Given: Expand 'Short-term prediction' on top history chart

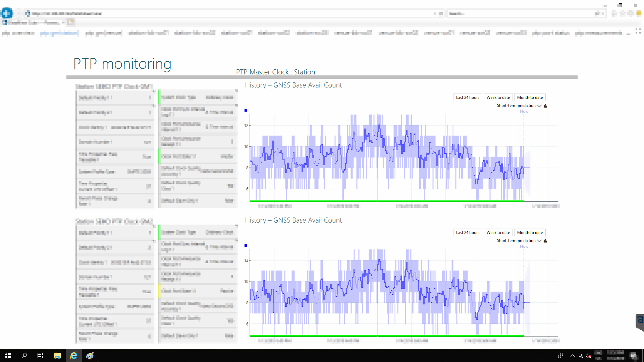Looking at the screenshot, I should (x=539, y=105).
